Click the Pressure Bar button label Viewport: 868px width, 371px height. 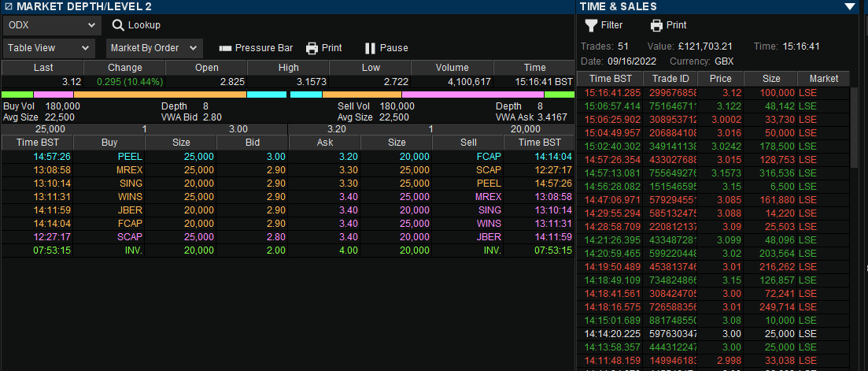click(x=264, y=48)
